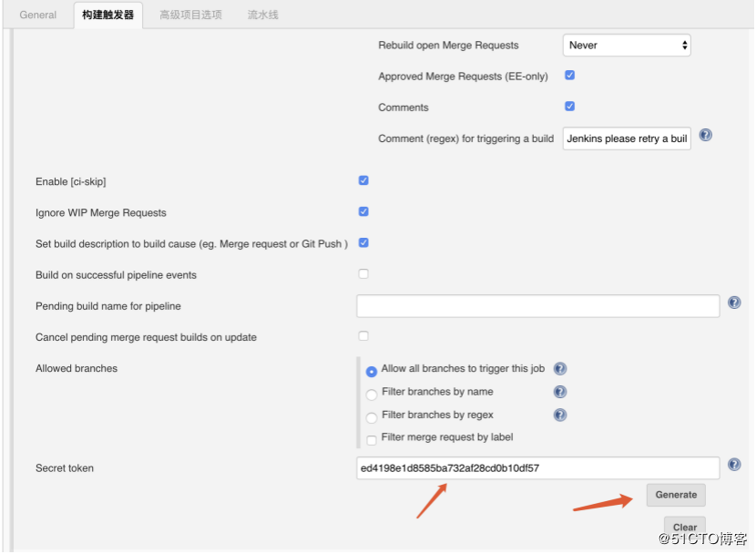This screenshot has width=756, height=554.
Task: Open help for Filter branches by name
Action: point(560,392)
